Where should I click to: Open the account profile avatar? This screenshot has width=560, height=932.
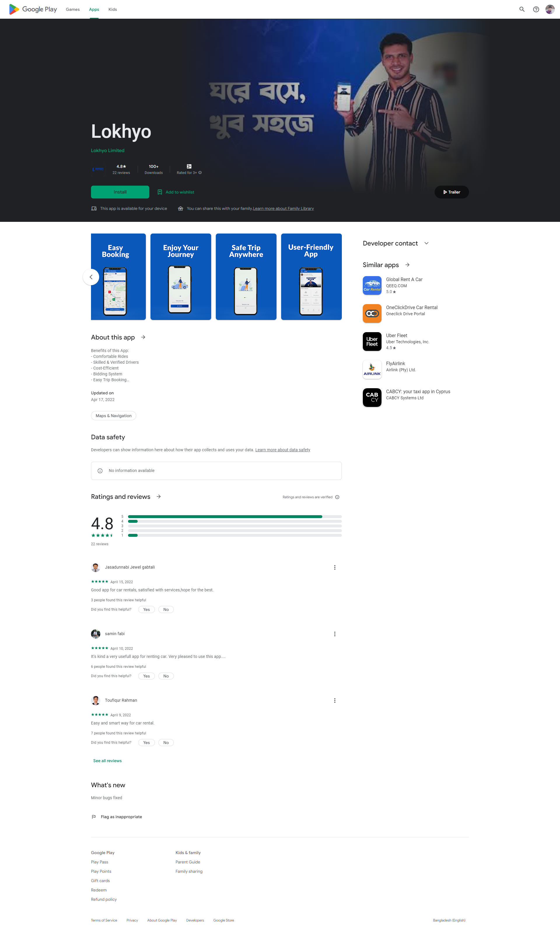click(x=549, y=9)
